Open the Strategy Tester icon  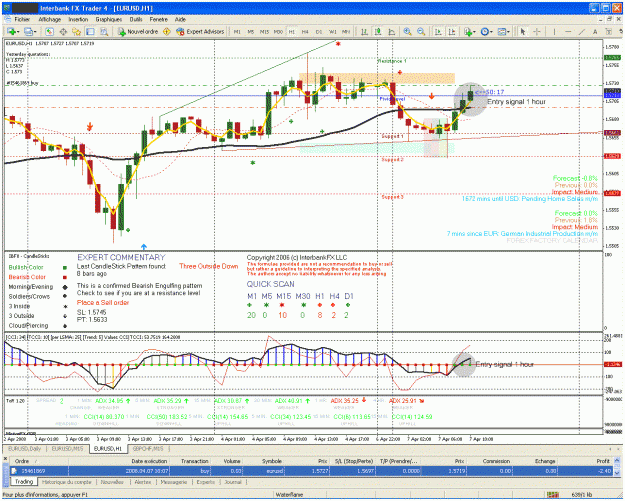pyautogui.click(x=104, y=31)
